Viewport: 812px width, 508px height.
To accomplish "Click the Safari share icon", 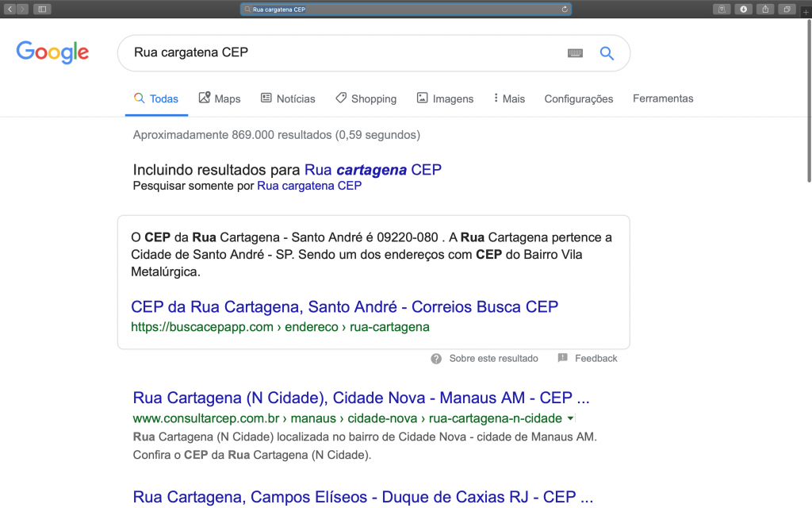I will pos(765,9).
